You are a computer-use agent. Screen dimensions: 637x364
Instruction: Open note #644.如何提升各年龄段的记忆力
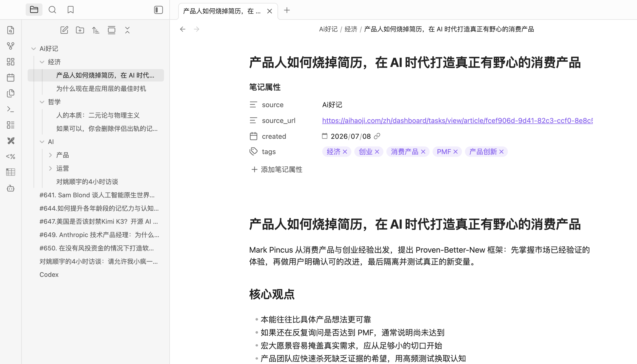[99, 208]
